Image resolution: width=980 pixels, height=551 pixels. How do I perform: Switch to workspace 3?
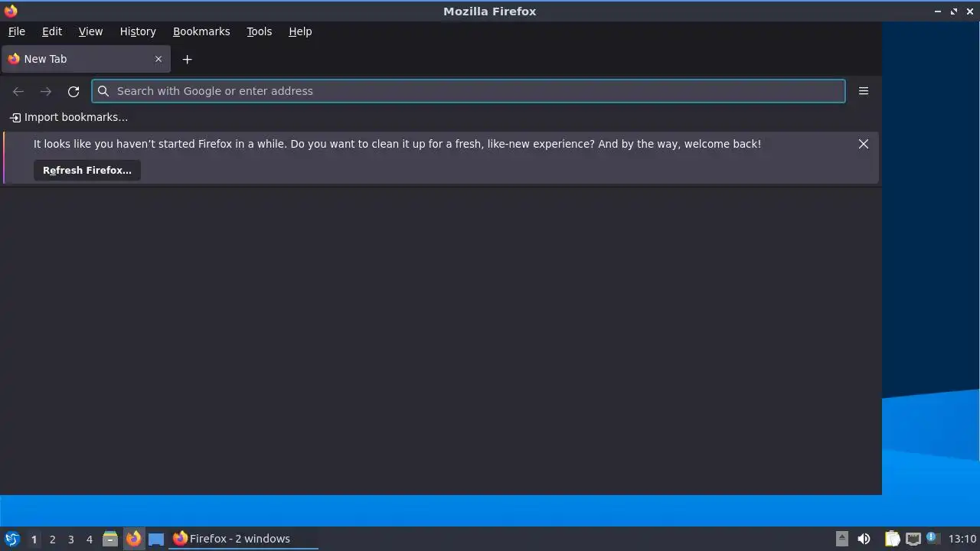[x=70, y=540]
